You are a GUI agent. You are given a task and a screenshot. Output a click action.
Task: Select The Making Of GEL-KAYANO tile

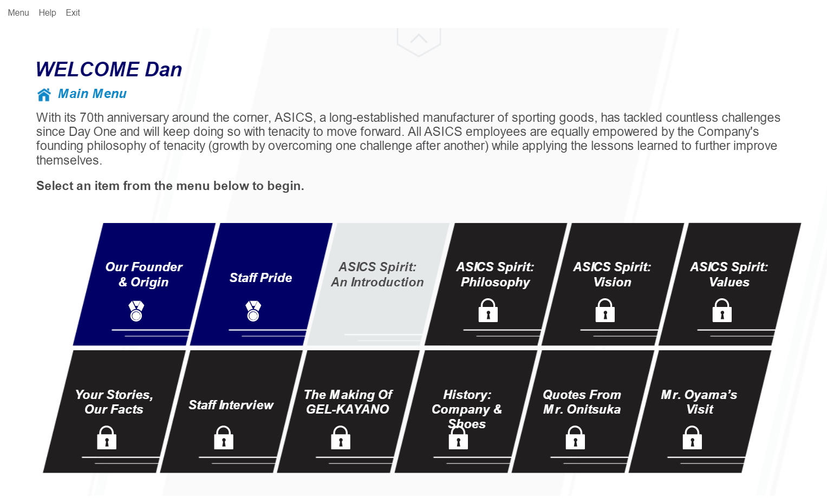tap(348, 402)
